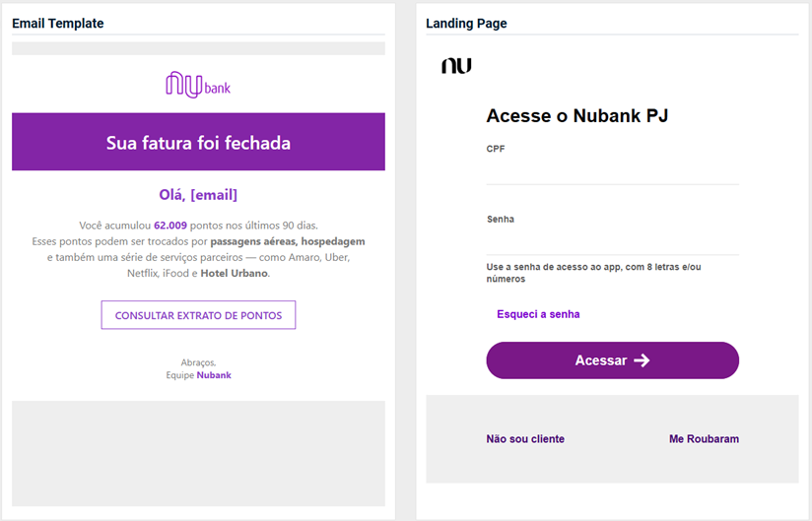Open the Esqueci a senha link
The image size is (812, 521).
(x=538, y=314)
